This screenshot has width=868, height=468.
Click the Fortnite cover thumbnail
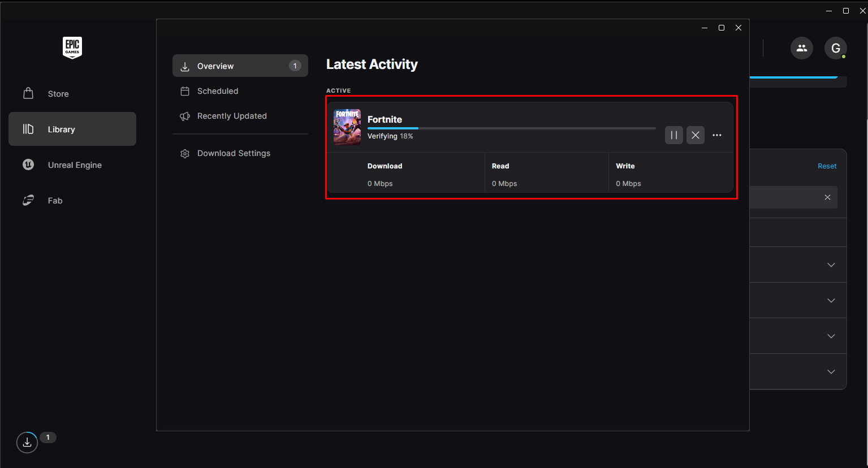(x=347, y=127)
